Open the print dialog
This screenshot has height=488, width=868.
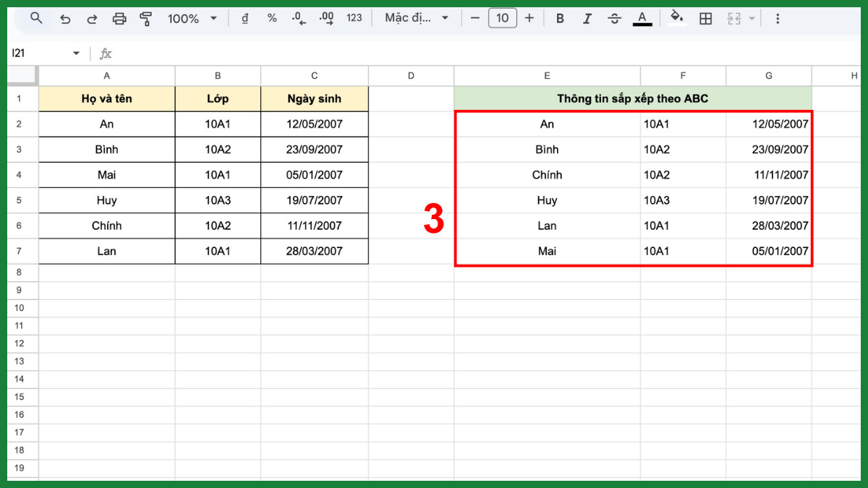click(x=120, y=17)
